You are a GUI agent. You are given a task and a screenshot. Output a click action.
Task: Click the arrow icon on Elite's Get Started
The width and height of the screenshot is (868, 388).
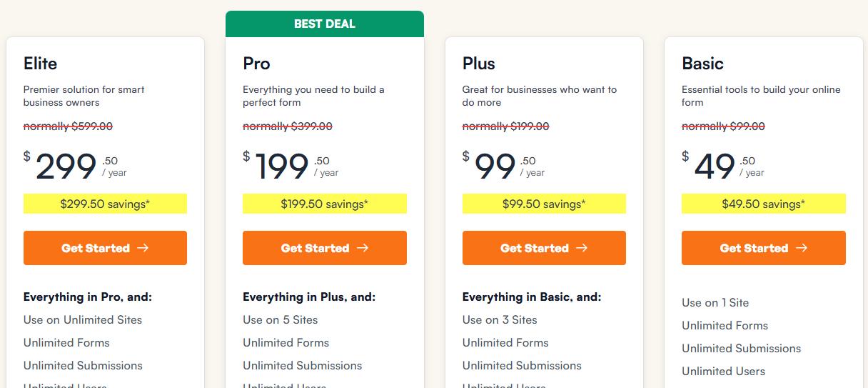pyautogui.click(x=143, y=248)
